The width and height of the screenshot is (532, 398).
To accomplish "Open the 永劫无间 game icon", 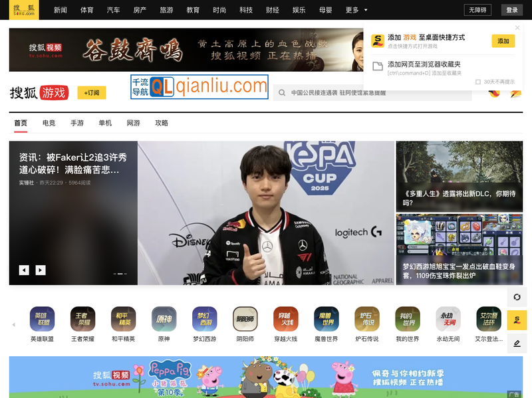I will pyautogui.click(x=448, y=319).
